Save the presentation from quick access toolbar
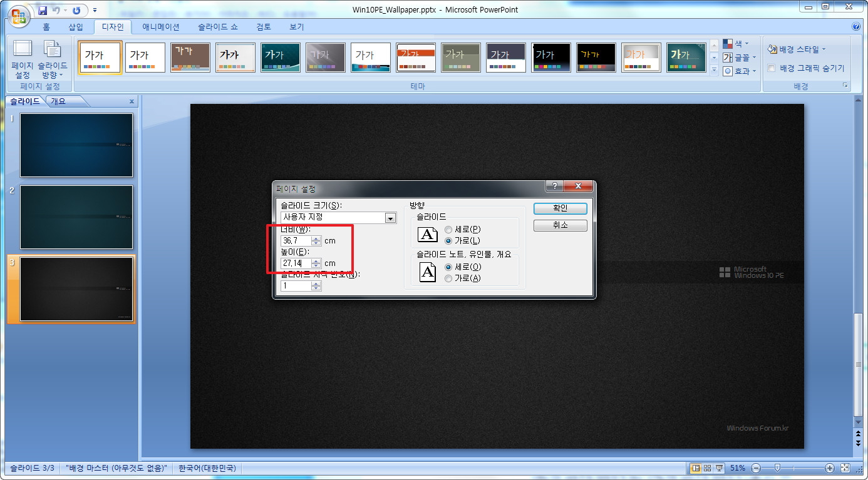 click(43, 10)
